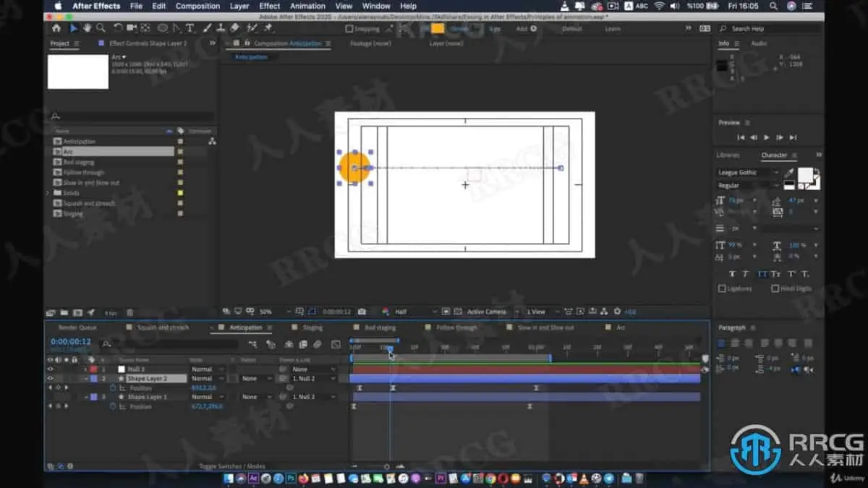The width and height of the screenshot is (868, 488).
Task: Toggle visibility eye of Shape Layer 2
Action: click(x=50, y=378)
